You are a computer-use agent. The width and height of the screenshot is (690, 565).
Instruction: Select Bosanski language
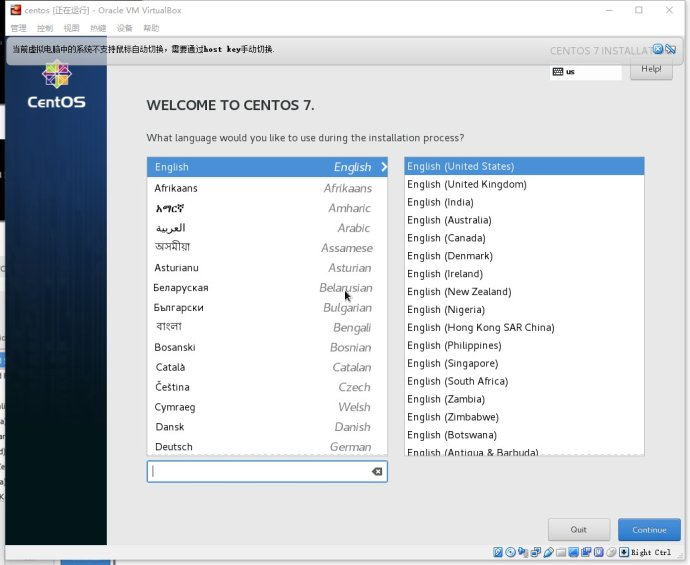(x=267, y=347)
